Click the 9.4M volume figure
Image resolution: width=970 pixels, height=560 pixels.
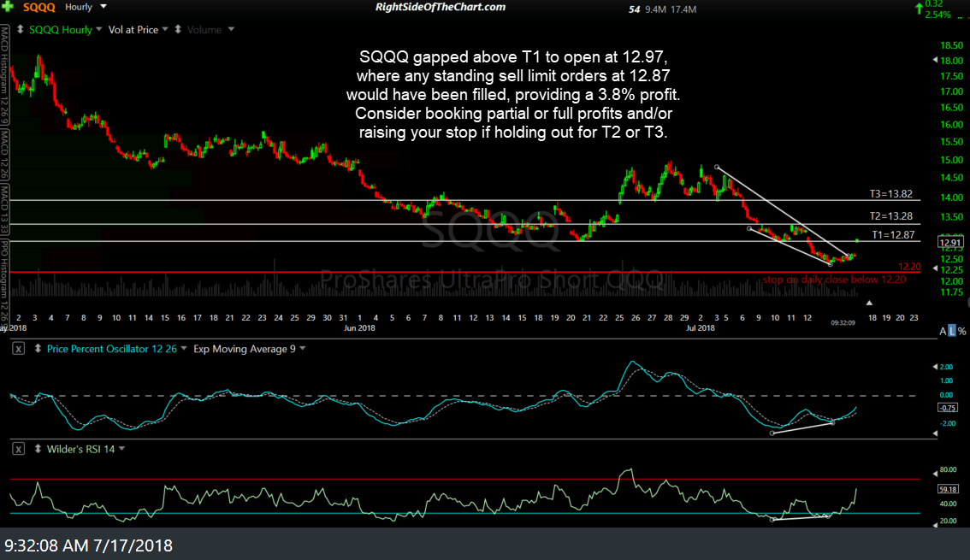[654, 9]
